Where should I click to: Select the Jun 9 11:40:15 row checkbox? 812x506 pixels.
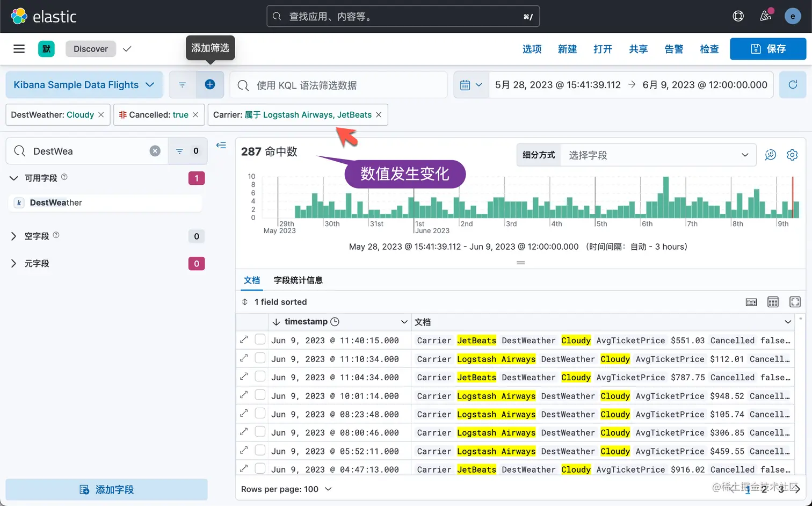tap(260, 339)
